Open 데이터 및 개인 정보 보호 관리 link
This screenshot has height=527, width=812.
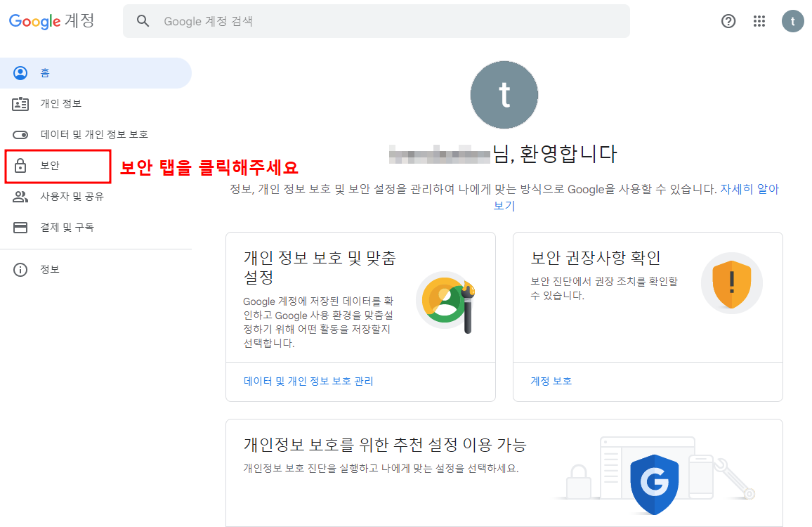(308, 381)
